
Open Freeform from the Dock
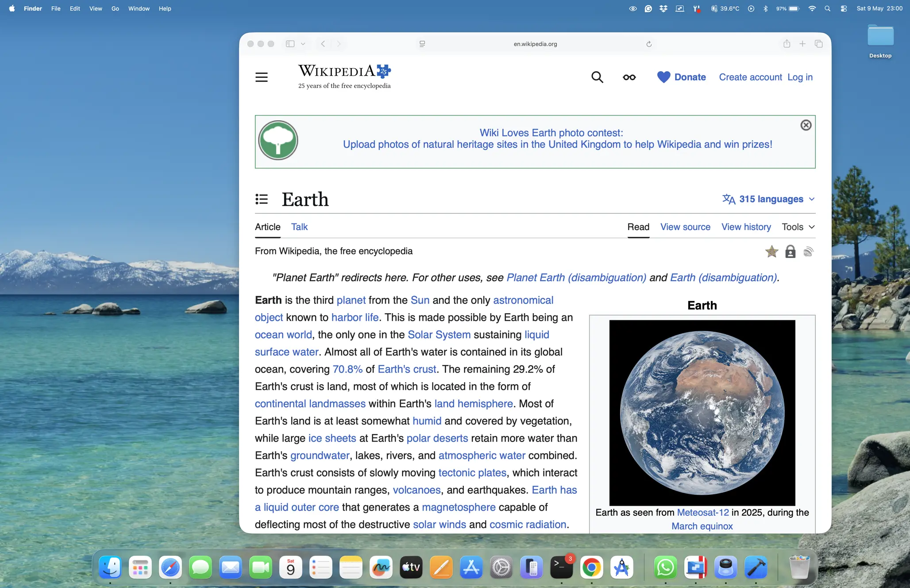[381, 567]
